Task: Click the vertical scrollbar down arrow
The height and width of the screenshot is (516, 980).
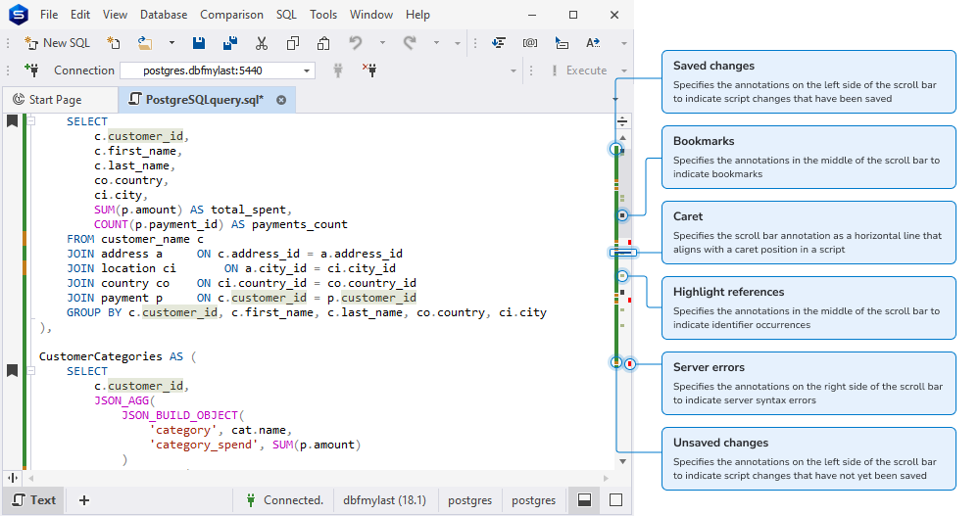Action: (x=622, y=461)
